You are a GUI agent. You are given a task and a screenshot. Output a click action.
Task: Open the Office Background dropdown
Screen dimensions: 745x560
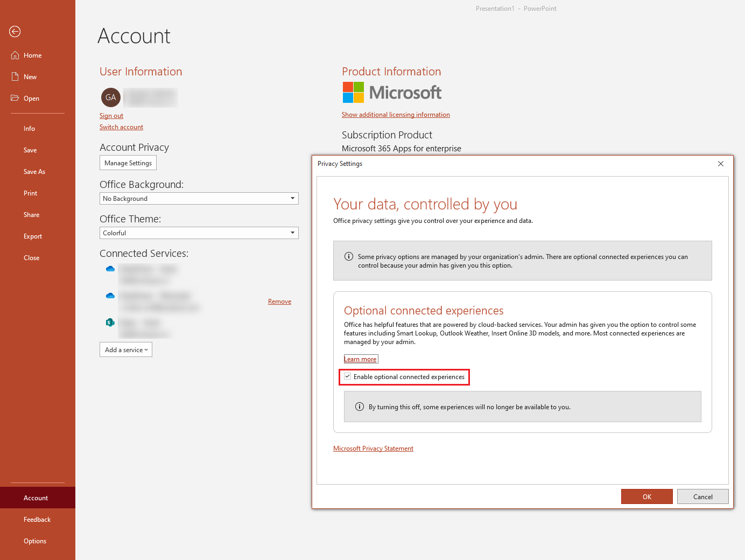tap(199, 199)
